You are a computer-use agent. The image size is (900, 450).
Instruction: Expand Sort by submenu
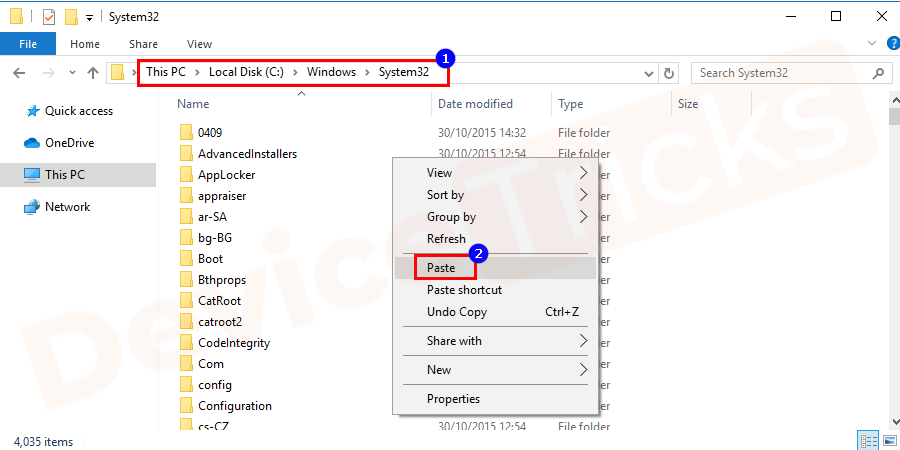pos(495,195)
